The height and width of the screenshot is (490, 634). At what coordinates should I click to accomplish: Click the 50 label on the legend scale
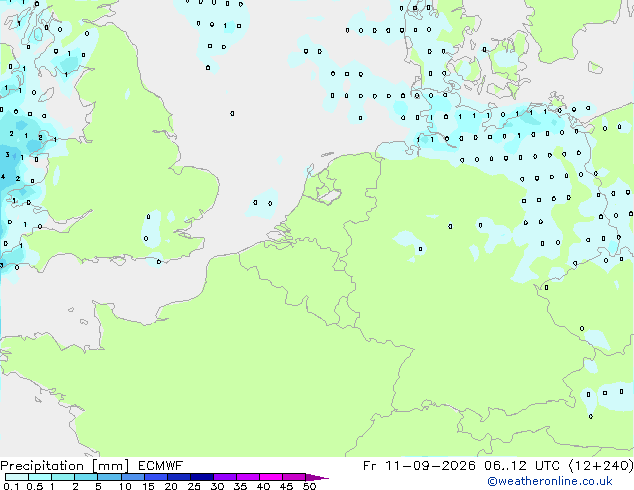(x=309, y=486)
